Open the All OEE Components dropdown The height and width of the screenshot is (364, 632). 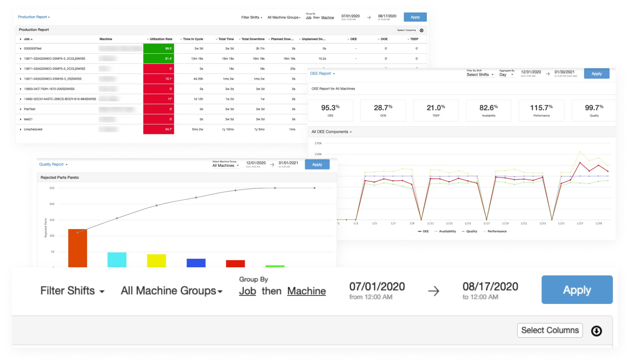(331, 132)
